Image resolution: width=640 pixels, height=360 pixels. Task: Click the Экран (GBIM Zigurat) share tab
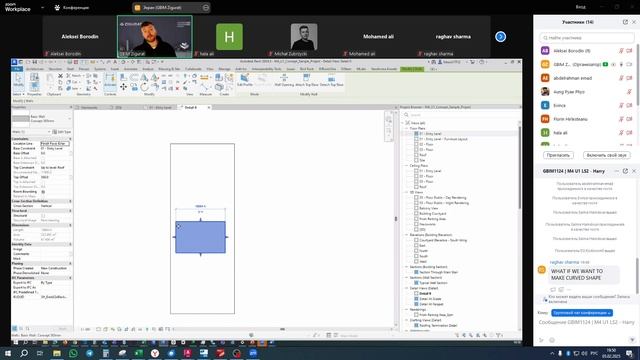(171, 7)
